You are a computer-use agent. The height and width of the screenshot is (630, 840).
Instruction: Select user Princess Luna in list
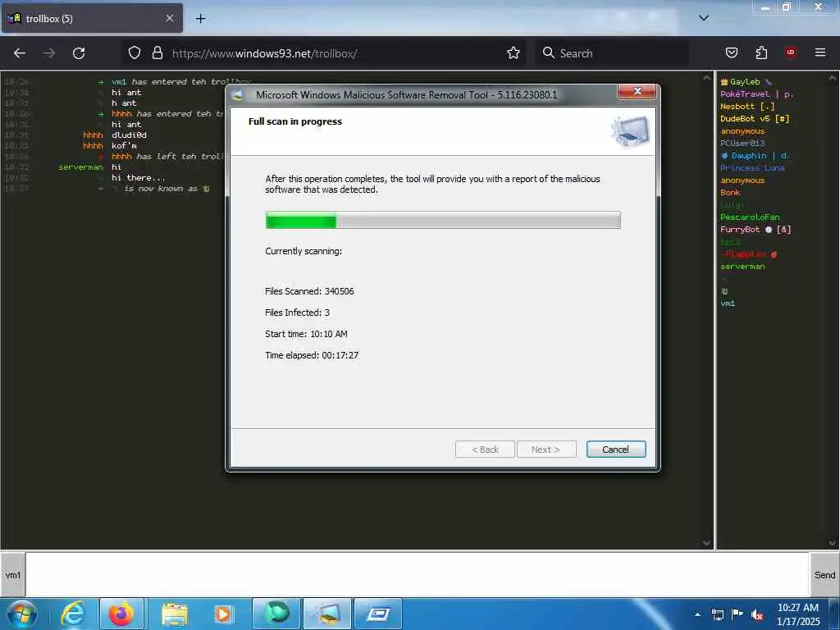[x=752, y=168]
